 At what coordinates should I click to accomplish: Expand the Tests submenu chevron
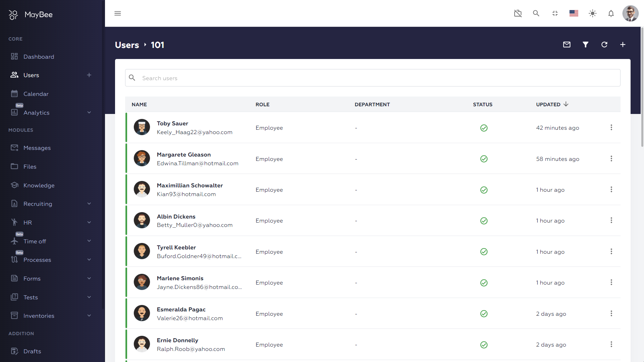click(89, 297)
